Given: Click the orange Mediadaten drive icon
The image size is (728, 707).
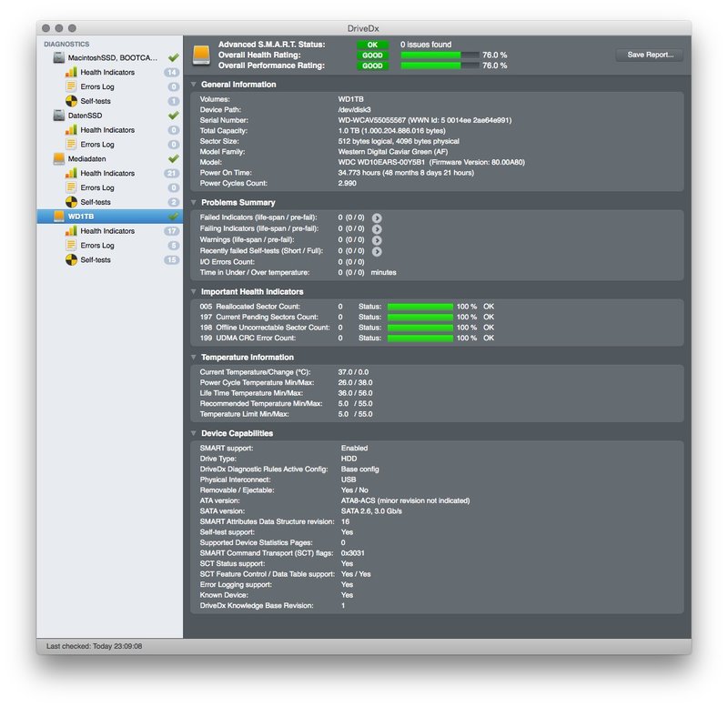Looking at the screenshot, I should (x=59, y=158).
